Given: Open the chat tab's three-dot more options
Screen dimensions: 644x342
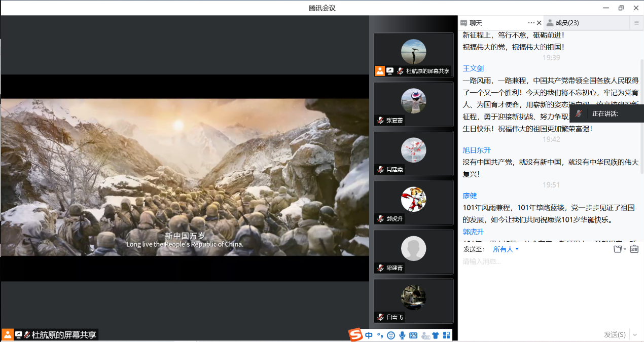Looking at the screenshot, I should (531, 23).
